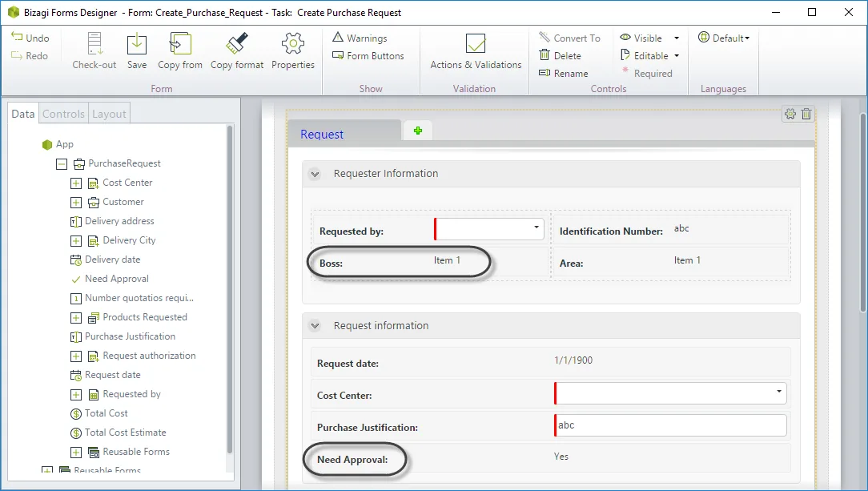The width and height of the screenshot is (868, 491).
Task: Switch to the Controls tab
Action: (x=64, y=114)
